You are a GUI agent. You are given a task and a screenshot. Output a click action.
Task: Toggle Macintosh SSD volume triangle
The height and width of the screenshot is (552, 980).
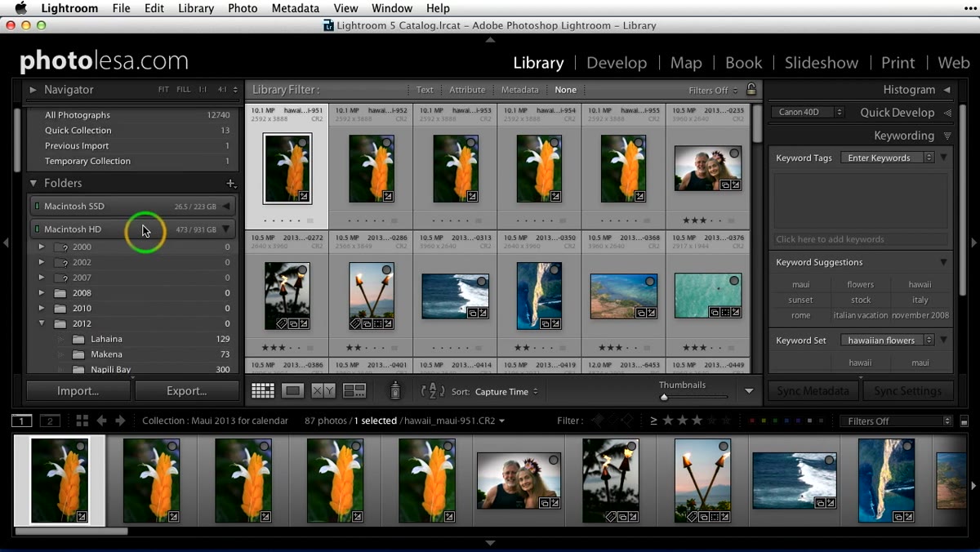point(226,207)
